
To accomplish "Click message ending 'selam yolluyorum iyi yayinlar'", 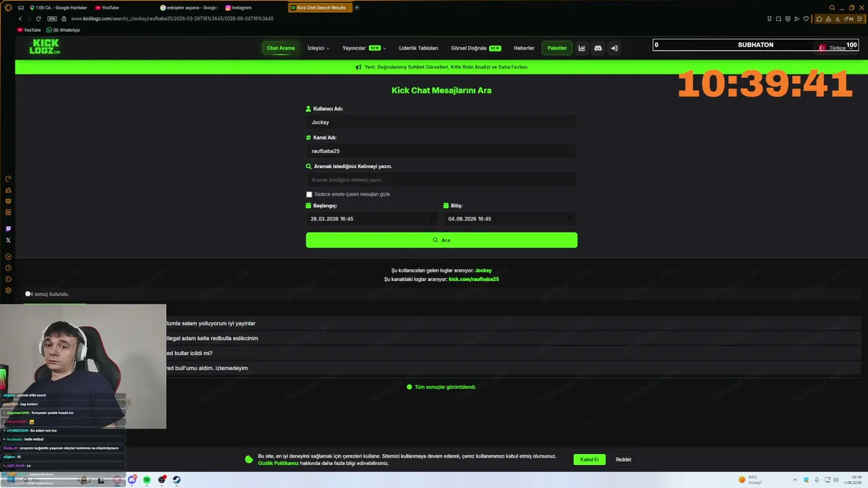I will (x=211, y=323).
